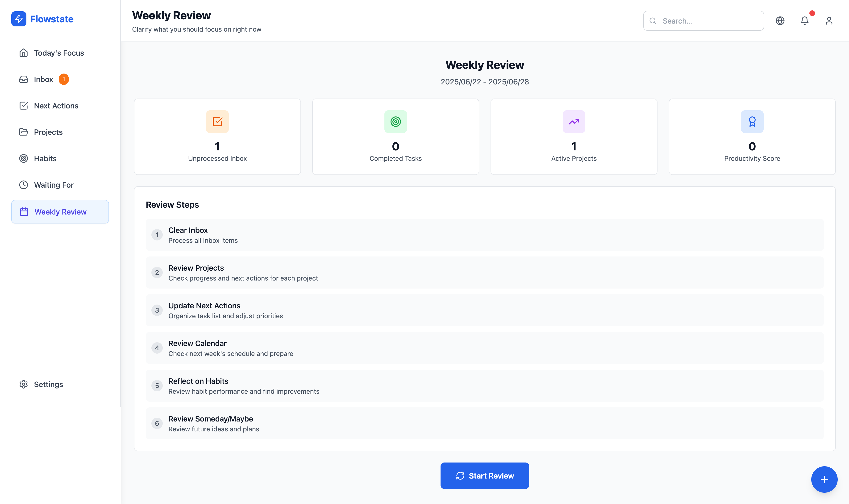Navigate to Projects

tap(60, 132)
